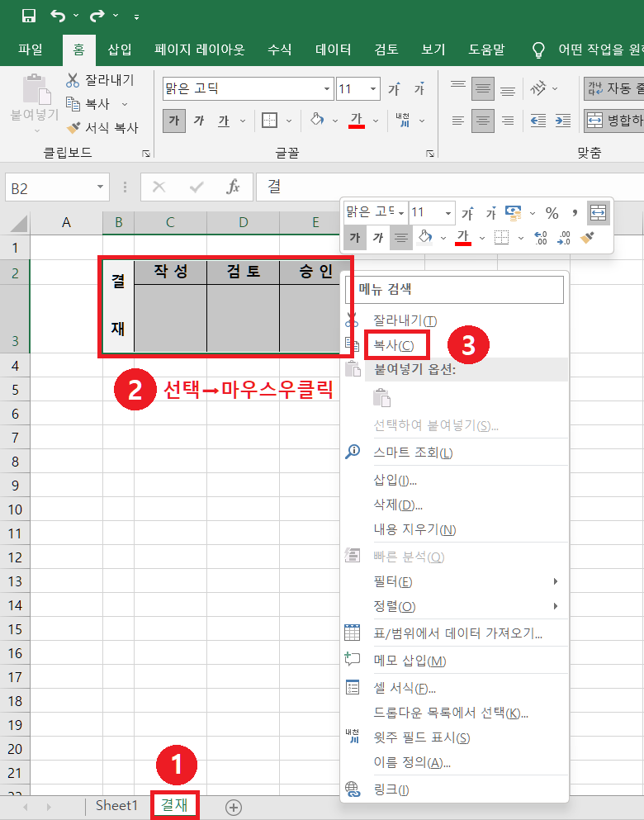
Task: Toggle center horizontal align in ribbon
Action: pos(482,121)
